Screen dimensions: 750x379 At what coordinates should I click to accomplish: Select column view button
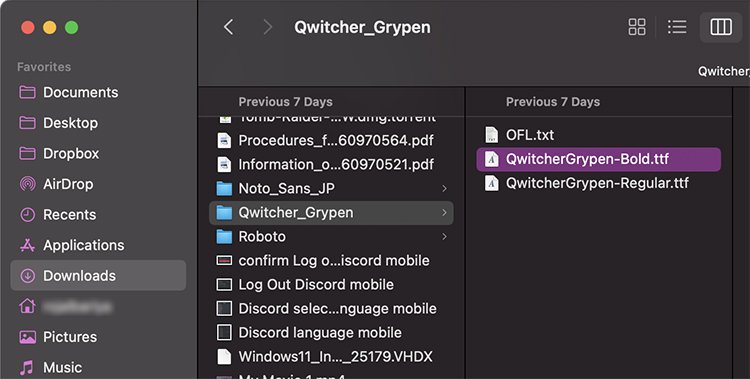pyautogui.click(x=720, y=27)
